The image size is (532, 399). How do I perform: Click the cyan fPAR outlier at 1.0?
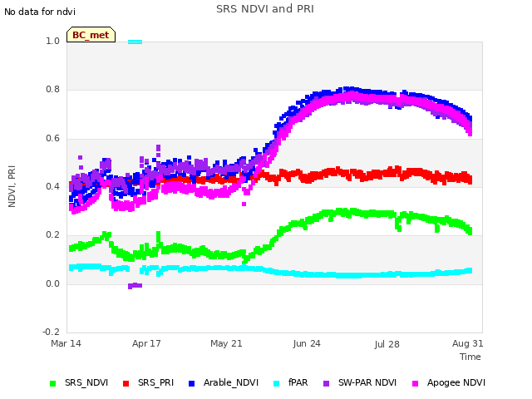[x=135, y=42]
